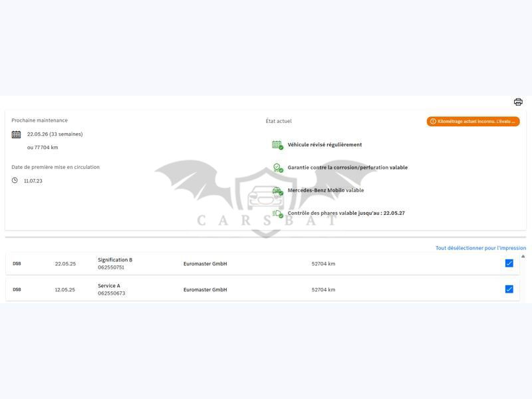This screenshot has height=399, width=532.
Task: Click the scroll up arrow of service list
Action: (x=523, y=256)
